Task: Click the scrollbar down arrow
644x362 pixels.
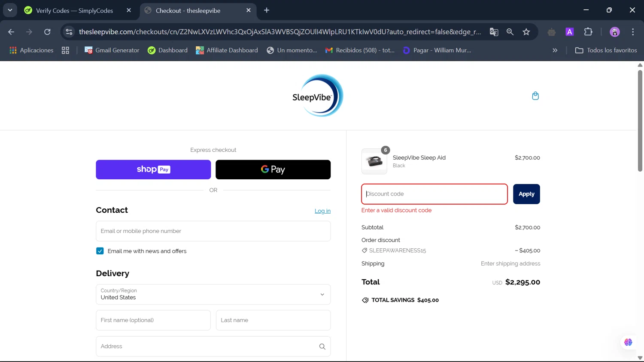Action: tap(640, 358)
